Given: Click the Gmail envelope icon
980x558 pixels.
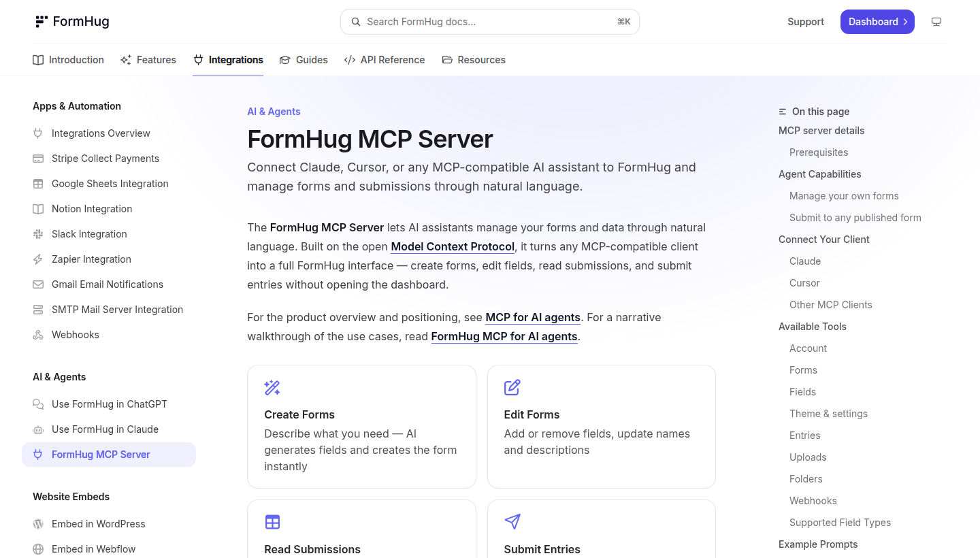Looking at the screenshot, I should tap(38, 284).
